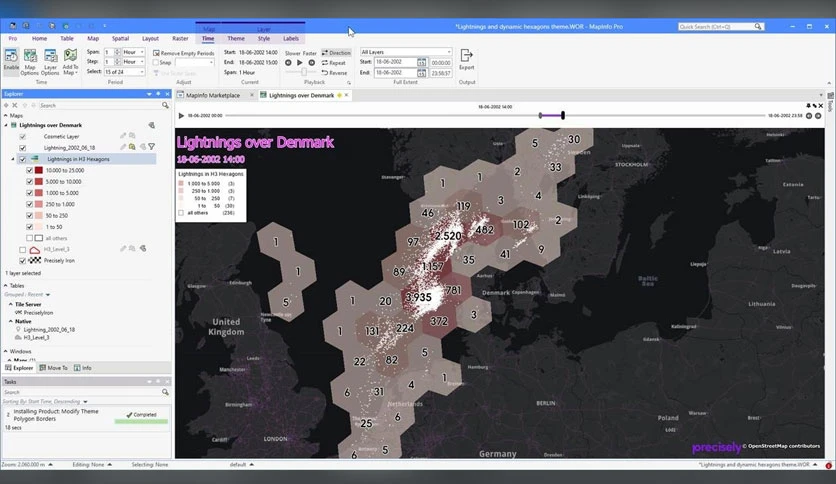Collapse the Lightnings in H3 Hexagons theme

[13, 159]
